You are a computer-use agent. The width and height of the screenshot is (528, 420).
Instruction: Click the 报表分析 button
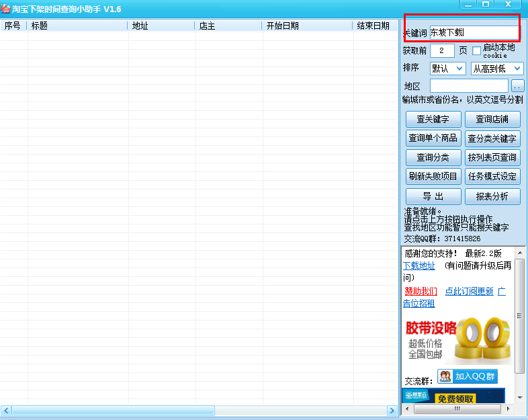492,196
